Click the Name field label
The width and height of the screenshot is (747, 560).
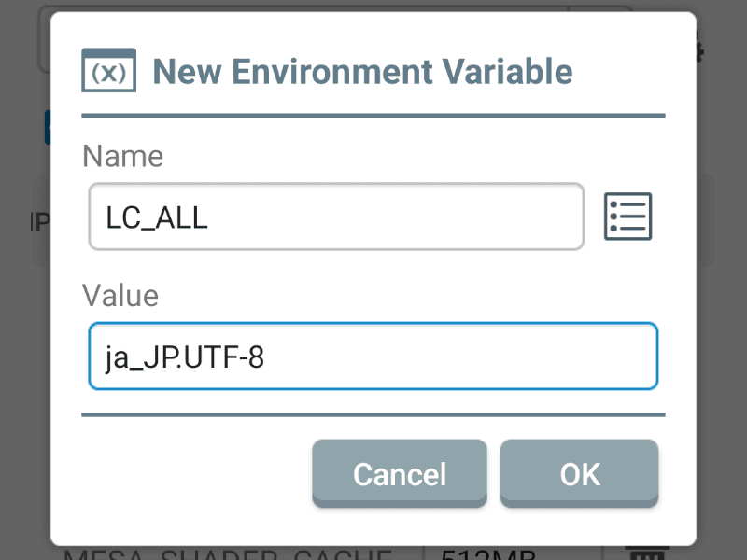coord(122,156)
